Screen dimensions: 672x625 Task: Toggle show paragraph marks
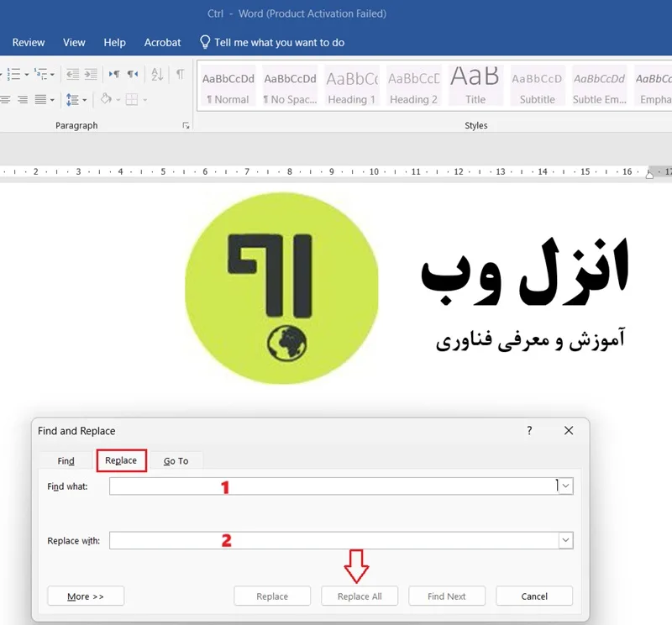point(181,74)
